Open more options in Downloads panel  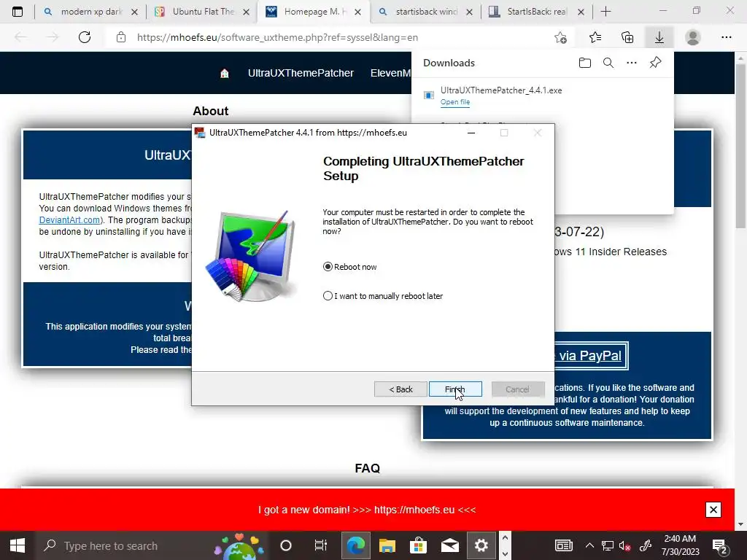click(x=632, y=63)
